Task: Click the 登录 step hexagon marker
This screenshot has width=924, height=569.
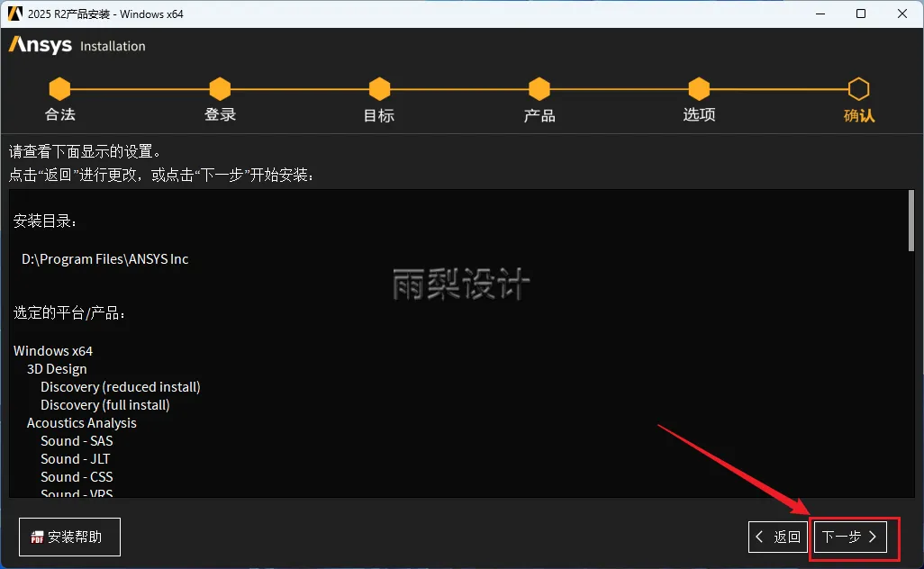Action: 220,89
